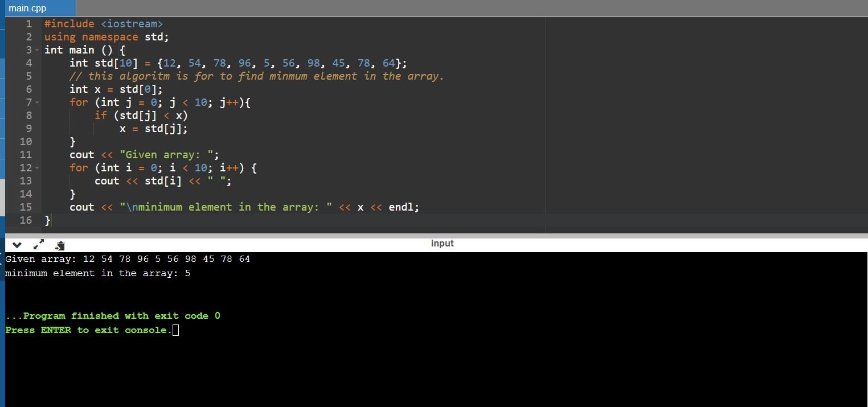This screenshot has height=407, width=868.
Task: Place cursor on the #include iostream line
Action: (104, 24)
